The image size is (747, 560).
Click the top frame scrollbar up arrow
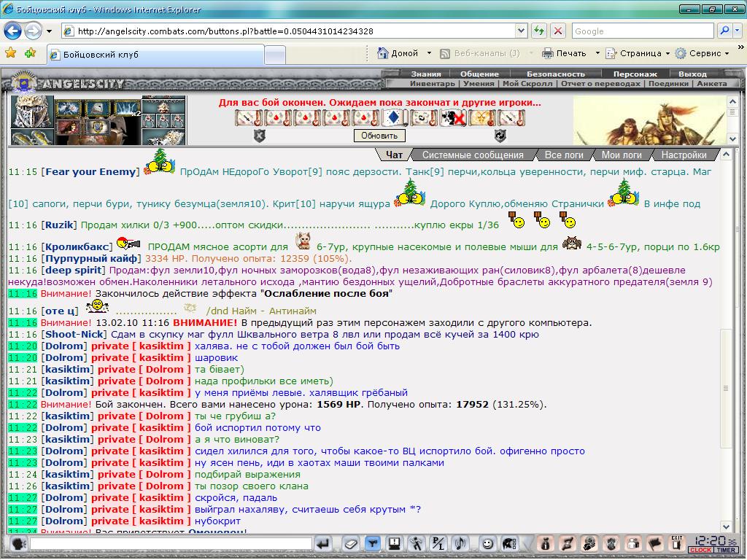coord(732,101)
